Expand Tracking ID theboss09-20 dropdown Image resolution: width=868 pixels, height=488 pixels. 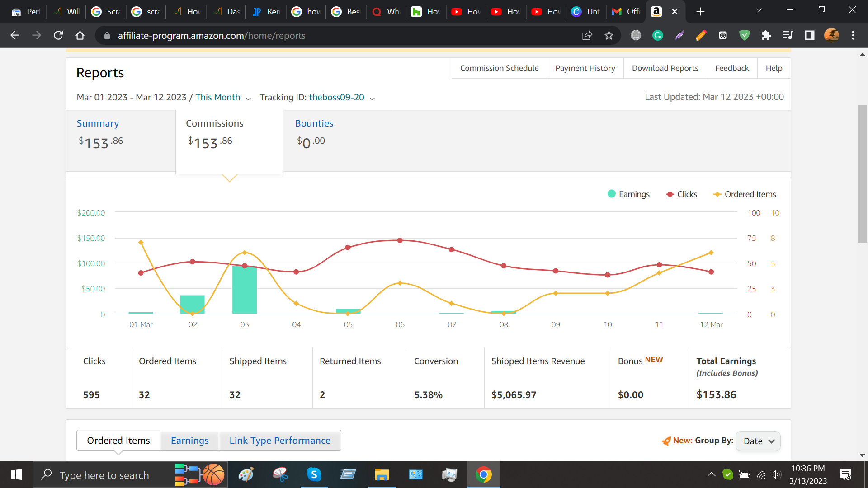click(x=342, y=97)
